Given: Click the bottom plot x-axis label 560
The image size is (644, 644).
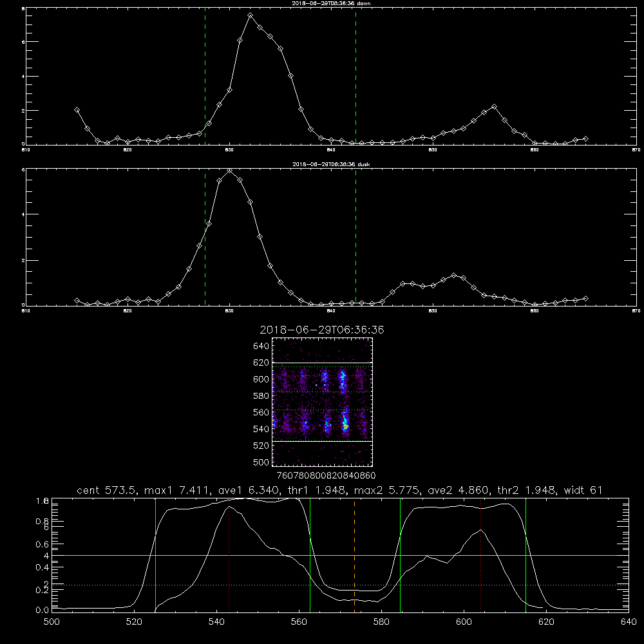Looking at the screenshot, I should 299,622.
